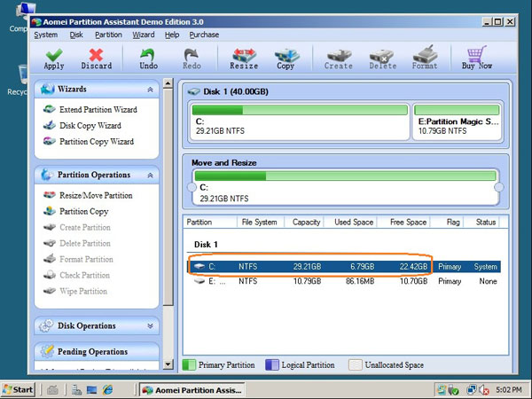Click the Discard toolbar icon
The height and width of the screenshot is (399, 532).
click(96, 59)
